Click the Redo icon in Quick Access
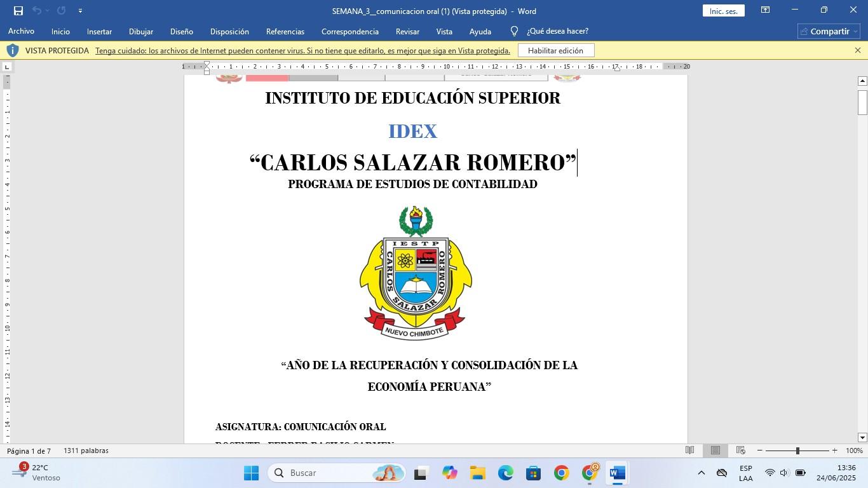Image resolution: width=868 pixels, height=488 pixels. pos(61,11)
